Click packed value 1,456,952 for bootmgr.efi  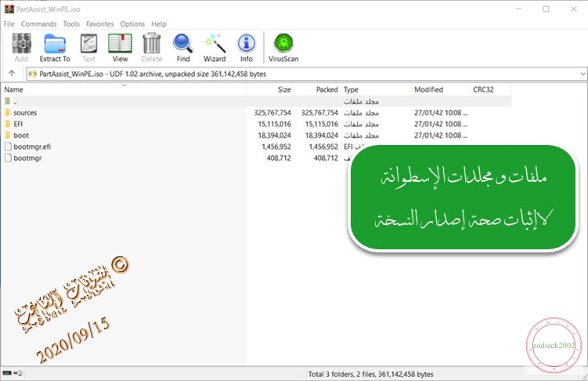click(x=323, y=147)
